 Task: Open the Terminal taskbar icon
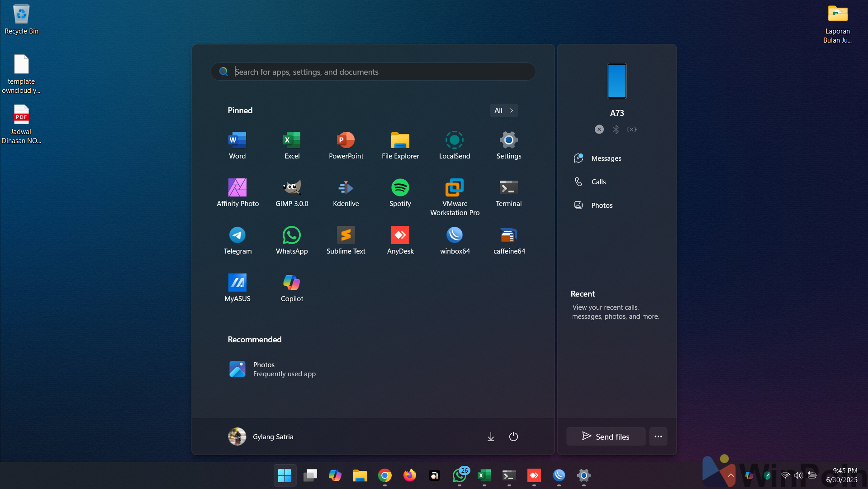pyautogui.click(x=509, y=475)
